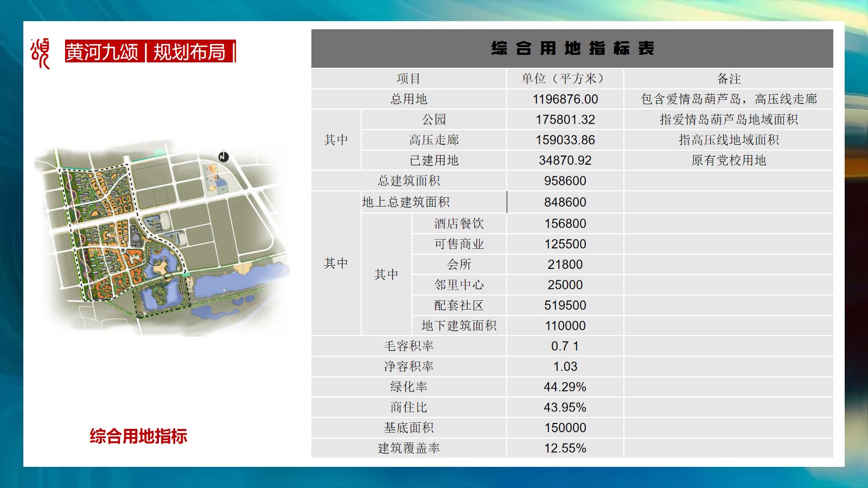Click the 邻里中心 row label
Image resolution: width=868 pixels, height=488 pixels.
(x=459, y=285)
